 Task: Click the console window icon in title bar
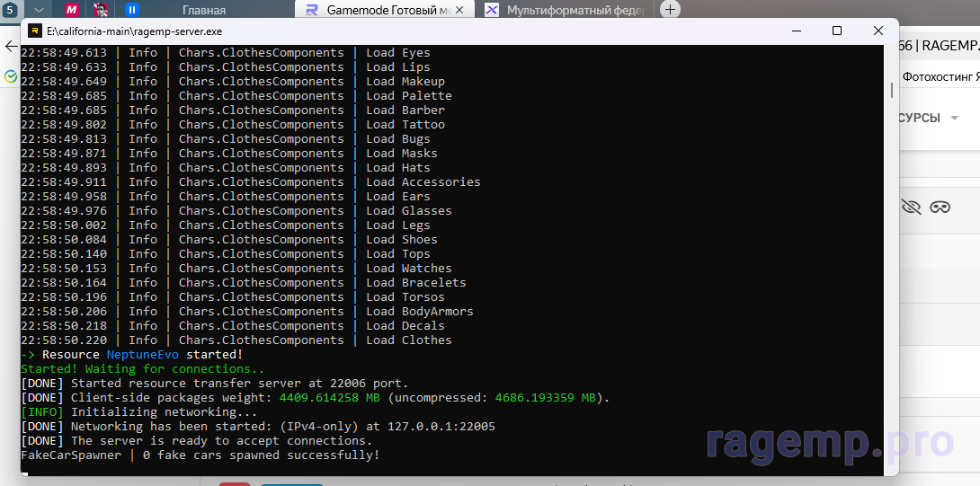click(x=34, y=31)
